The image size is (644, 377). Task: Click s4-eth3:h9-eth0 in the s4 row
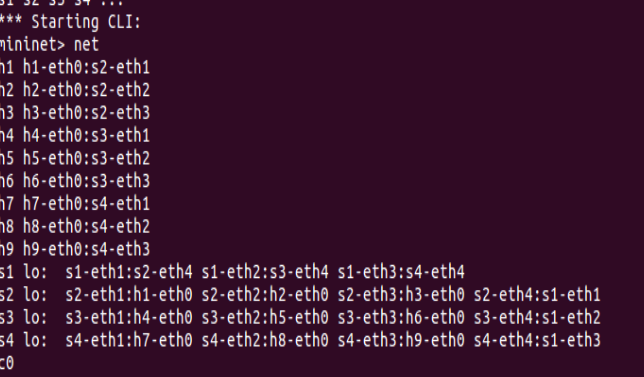tap(401, 340)
